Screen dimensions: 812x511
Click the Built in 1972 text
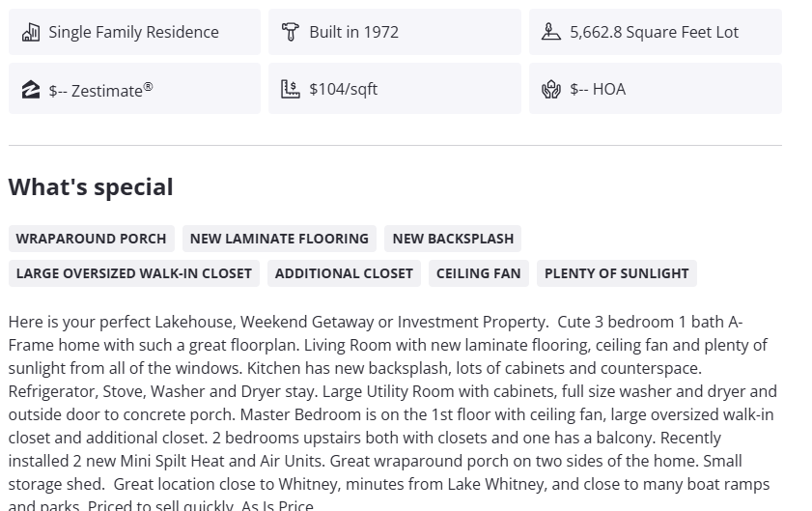(x=353, y=32)
